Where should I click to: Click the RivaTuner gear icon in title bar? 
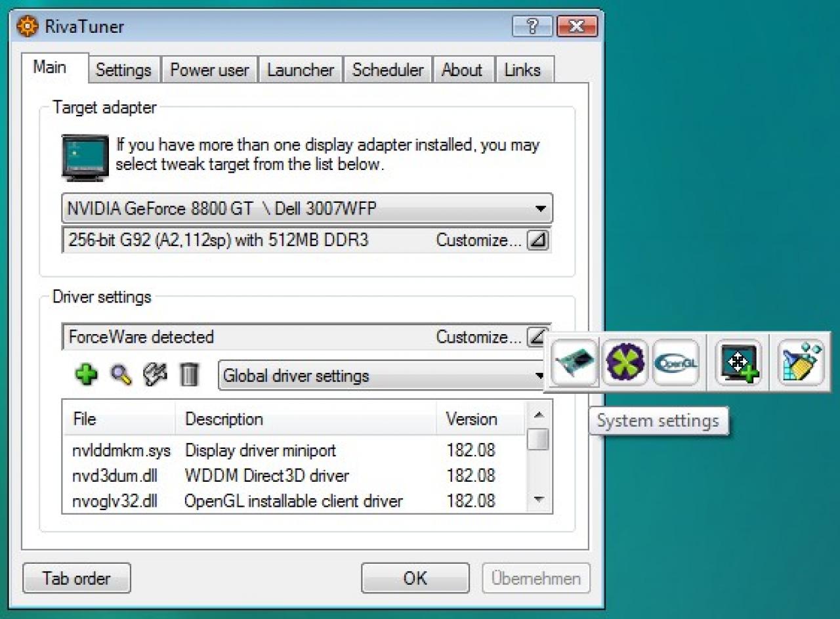[x=27, y=26]
